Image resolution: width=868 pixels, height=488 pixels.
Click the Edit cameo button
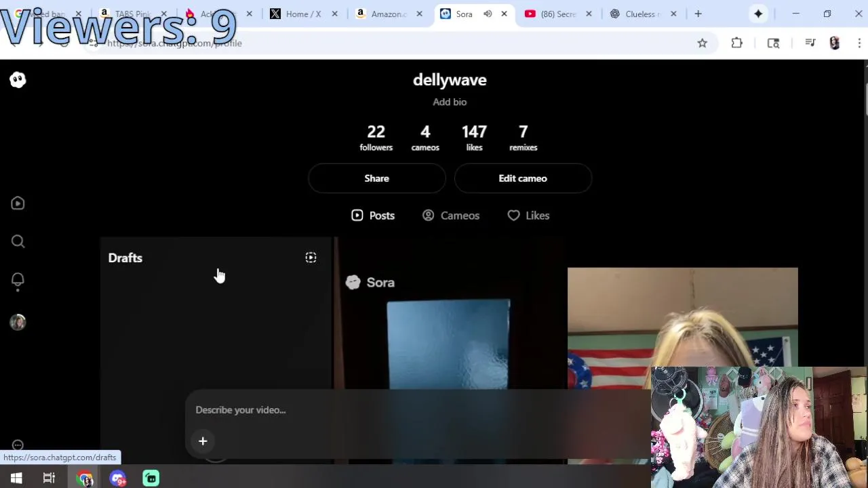(x=523, y=178)
